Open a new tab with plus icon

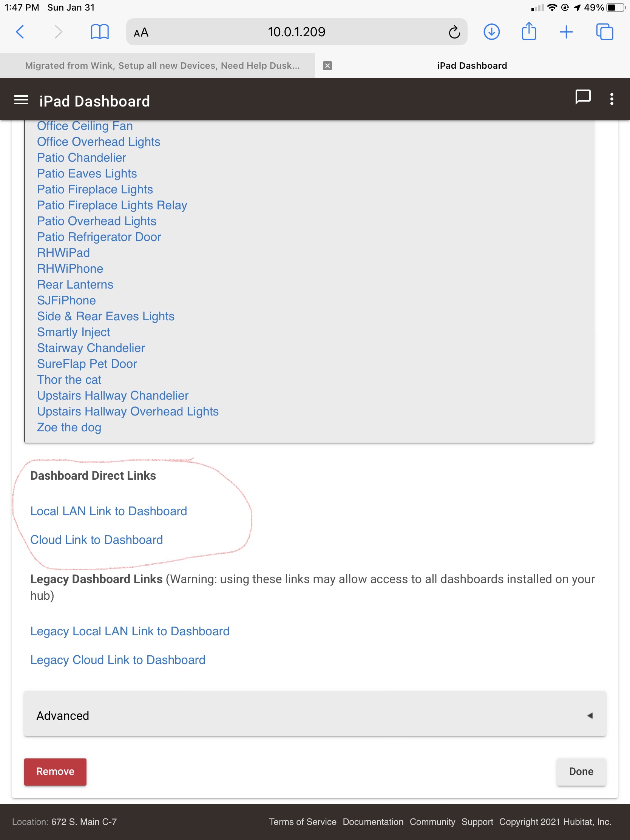tap(566, 32)
